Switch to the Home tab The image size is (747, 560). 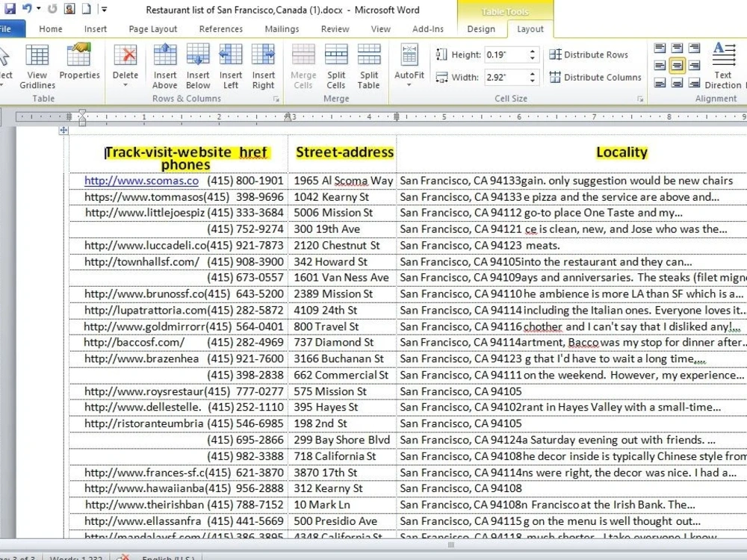pos(51,29)
